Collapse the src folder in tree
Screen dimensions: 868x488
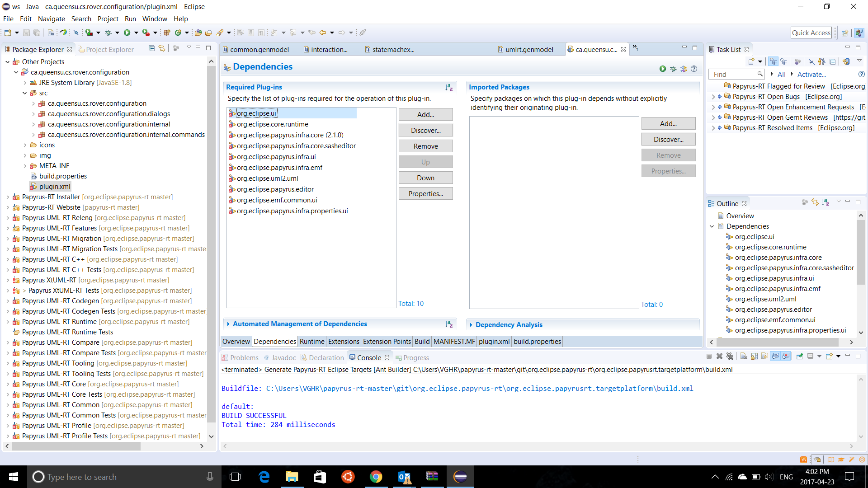[25, 93]
